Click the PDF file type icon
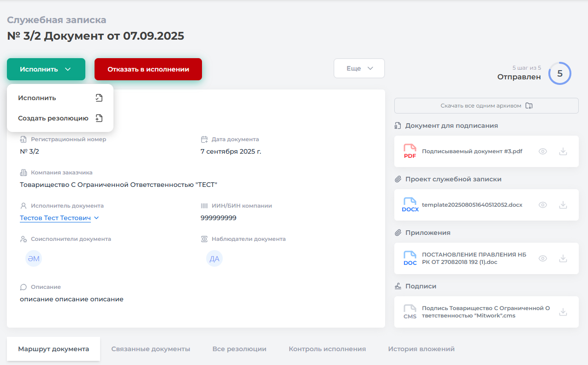This screenshot has width=588, height=365. pyautogui.click(x=410, y=151)
